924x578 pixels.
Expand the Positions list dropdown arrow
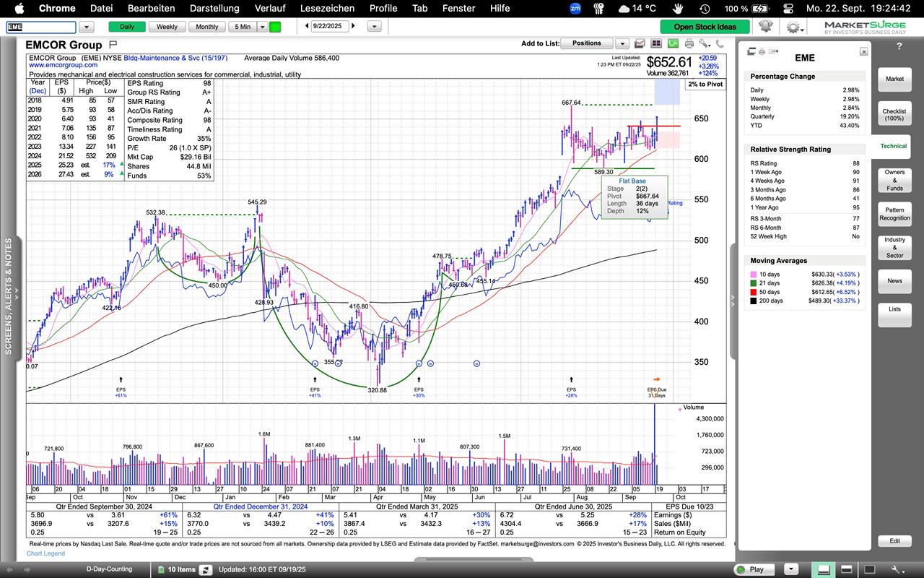pos(622,43)
